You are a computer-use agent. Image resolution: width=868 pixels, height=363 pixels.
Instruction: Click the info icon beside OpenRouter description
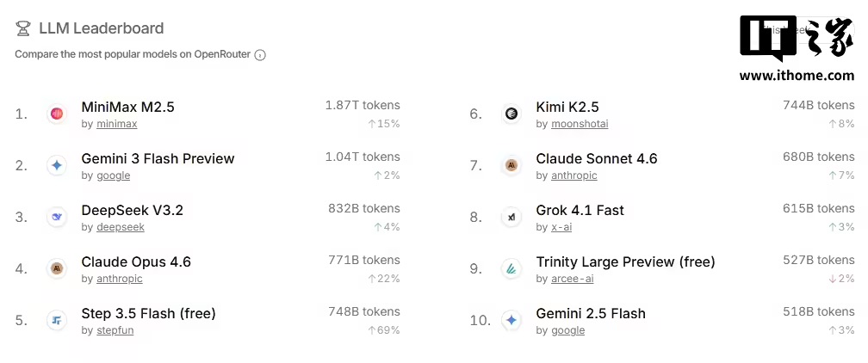[x=260, y=55]
